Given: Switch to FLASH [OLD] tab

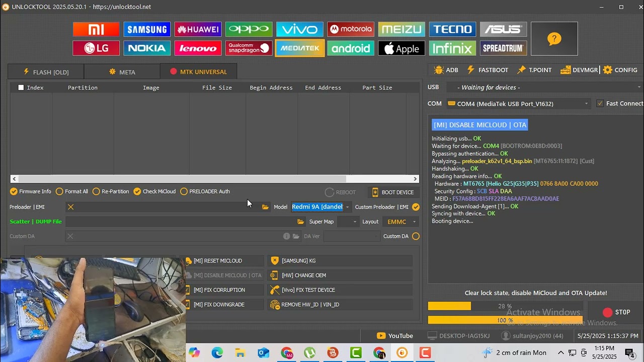Looking at the screenshot, I should (x=46, y=72).
